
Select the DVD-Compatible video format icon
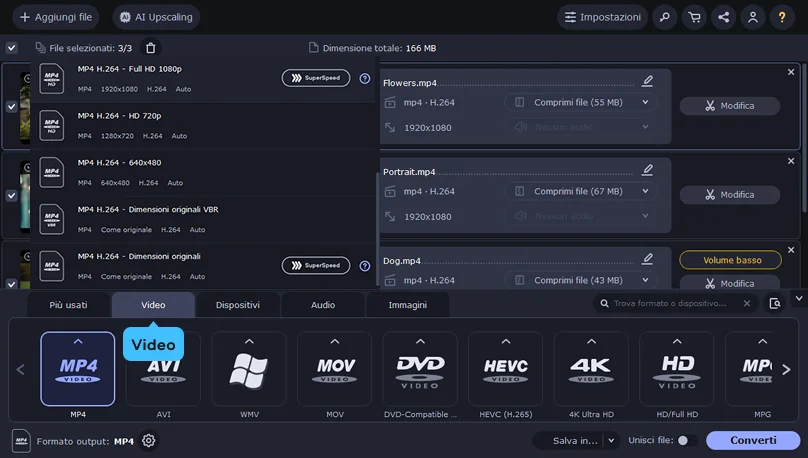(420, 369)
